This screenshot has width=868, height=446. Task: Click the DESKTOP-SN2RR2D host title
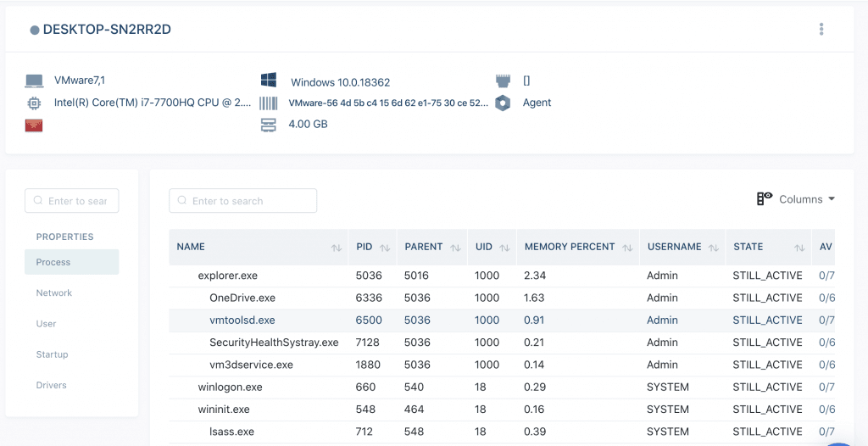(107, 30)
